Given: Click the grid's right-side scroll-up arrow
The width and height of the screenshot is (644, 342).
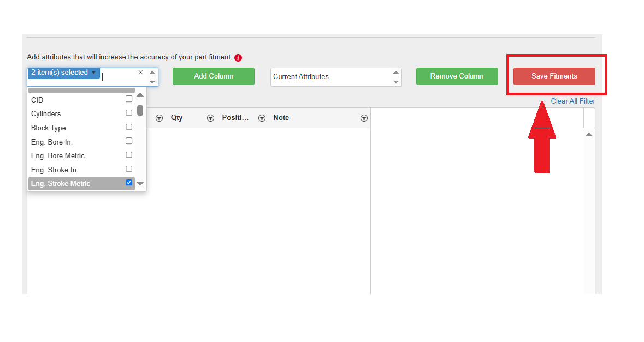Looking at the screenshot, I should (589, 135).
